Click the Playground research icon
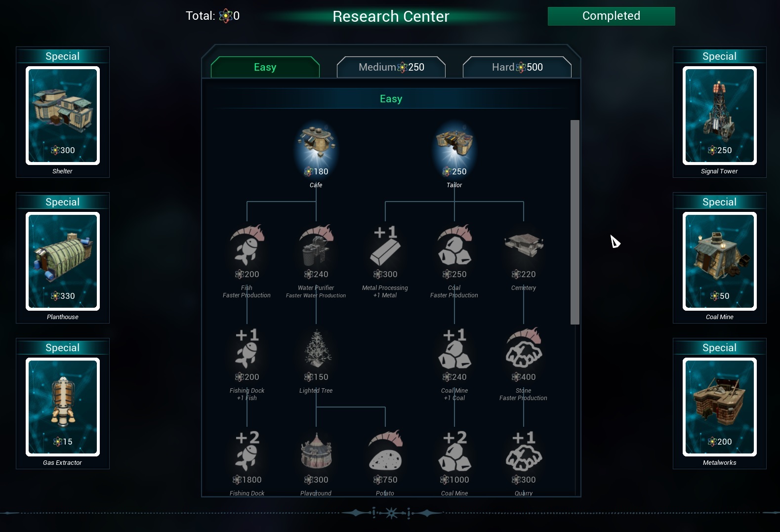780x532 pixels. click(x=316, y=451)
